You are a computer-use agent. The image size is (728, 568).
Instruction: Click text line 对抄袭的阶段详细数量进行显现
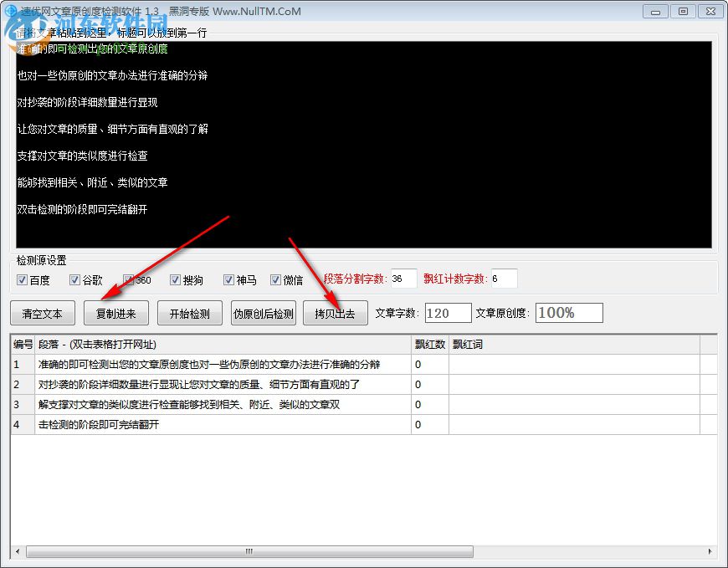(87, 103)
